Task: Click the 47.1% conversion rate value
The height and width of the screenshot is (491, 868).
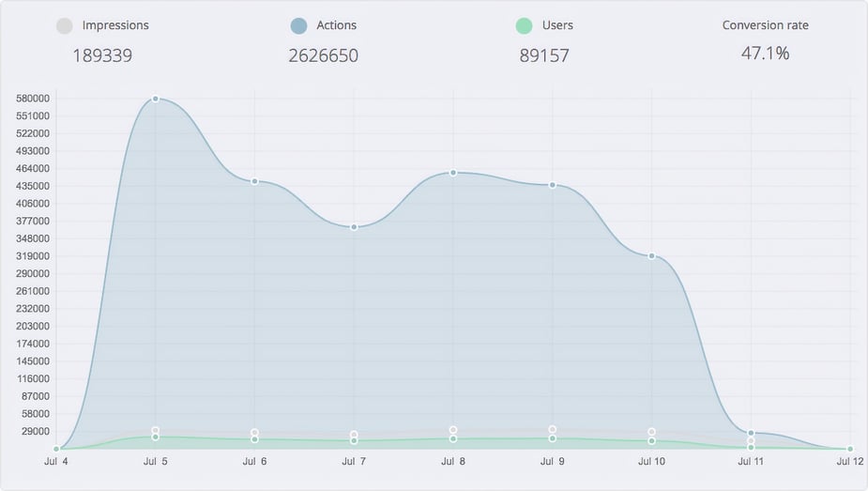Action: 765,54
